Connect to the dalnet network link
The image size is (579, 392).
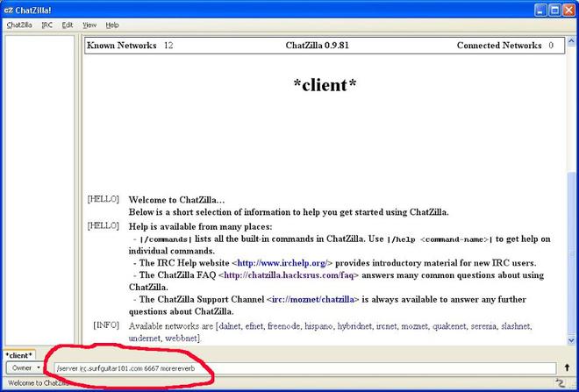click(230, 326)
